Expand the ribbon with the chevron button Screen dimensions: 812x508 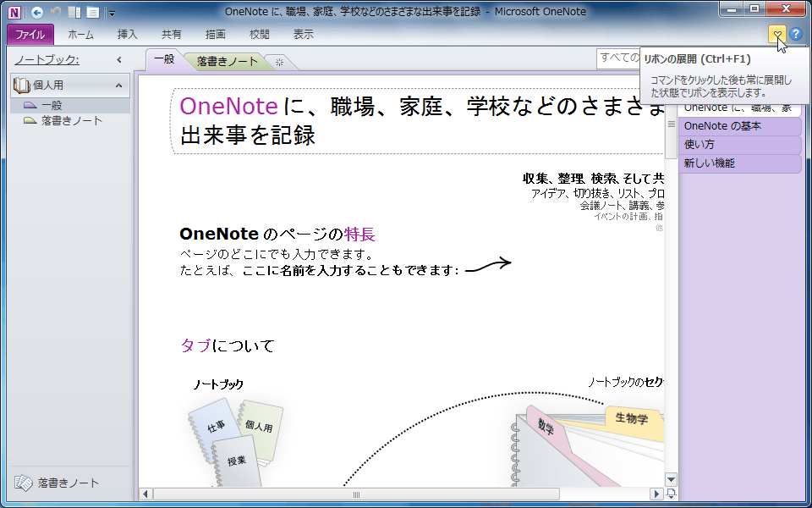[x=777, y=35]
